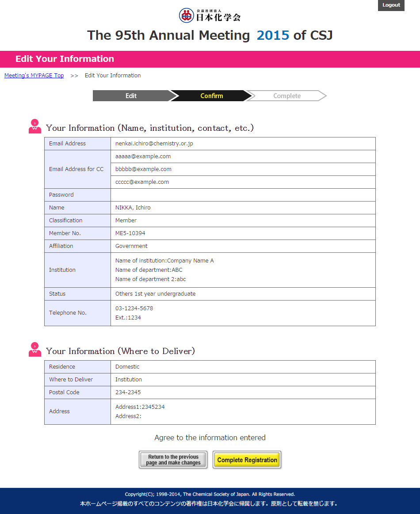Click the Affiliation row label
This screenshot has height=514, width=420.
point(61,246)
